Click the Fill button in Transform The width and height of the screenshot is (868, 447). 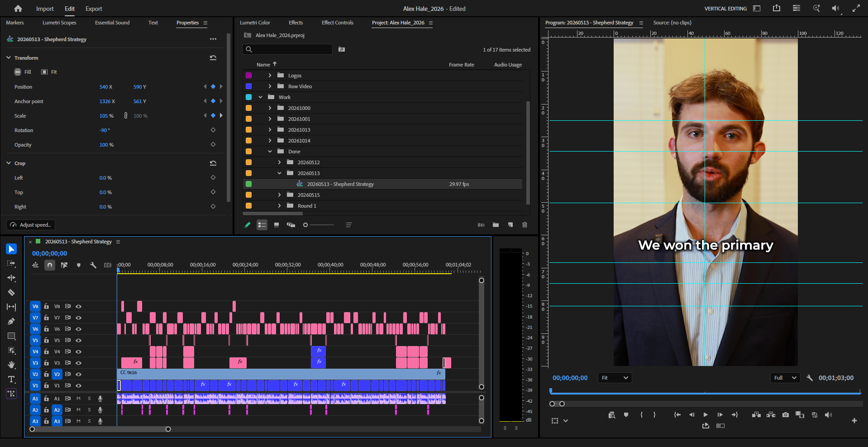point(23,72)
